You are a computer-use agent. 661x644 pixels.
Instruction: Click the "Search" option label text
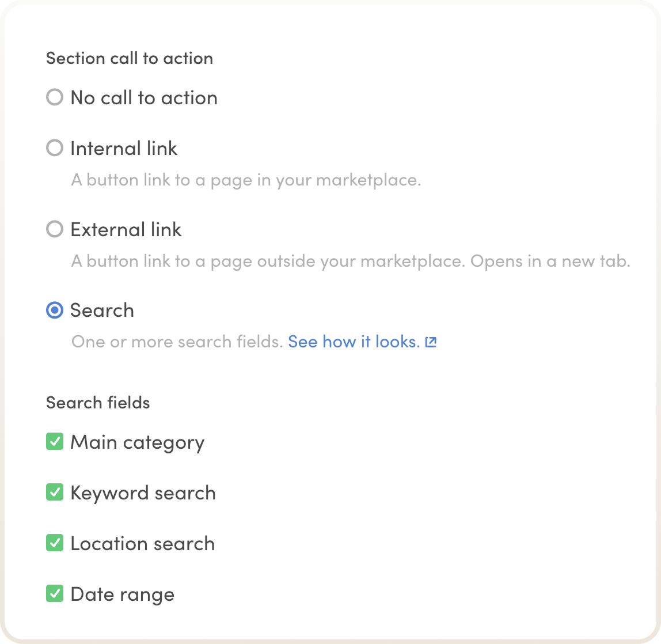coord(102,310)
